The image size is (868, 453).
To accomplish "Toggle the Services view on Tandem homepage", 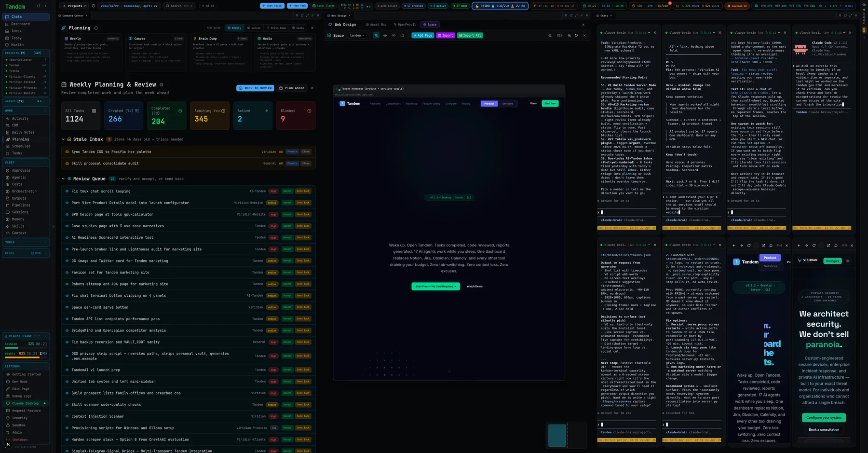I will click(x=507, y=104).
